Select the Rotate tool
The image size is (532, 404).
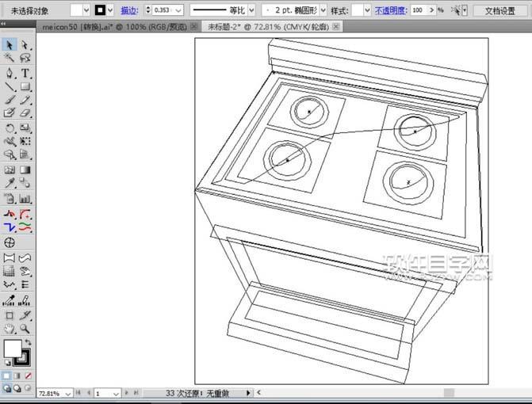click(10, 128)
